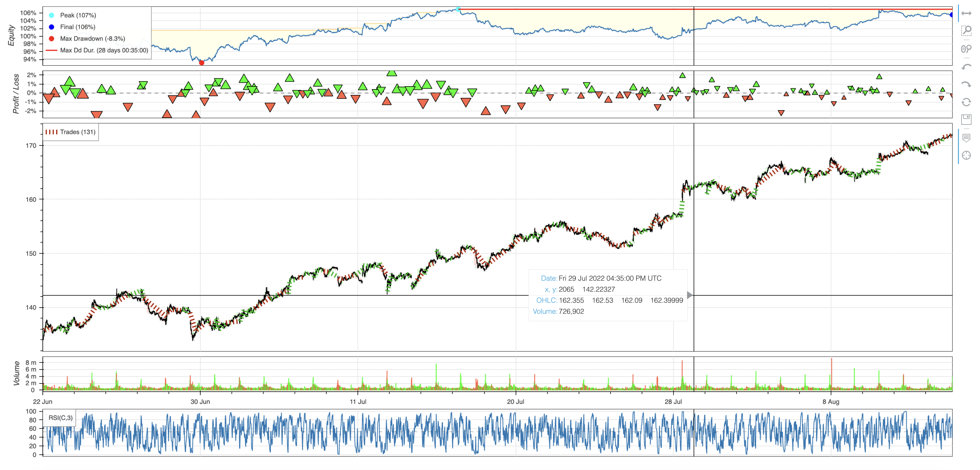Toggle the hover tooltip tool

click(966, 137)
